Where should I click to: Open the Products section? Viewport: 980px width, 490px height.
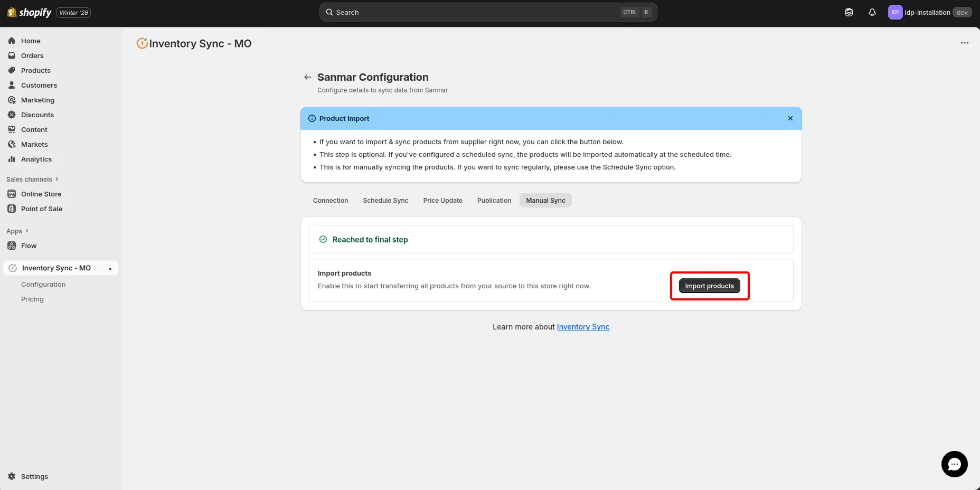coord(35,70)
